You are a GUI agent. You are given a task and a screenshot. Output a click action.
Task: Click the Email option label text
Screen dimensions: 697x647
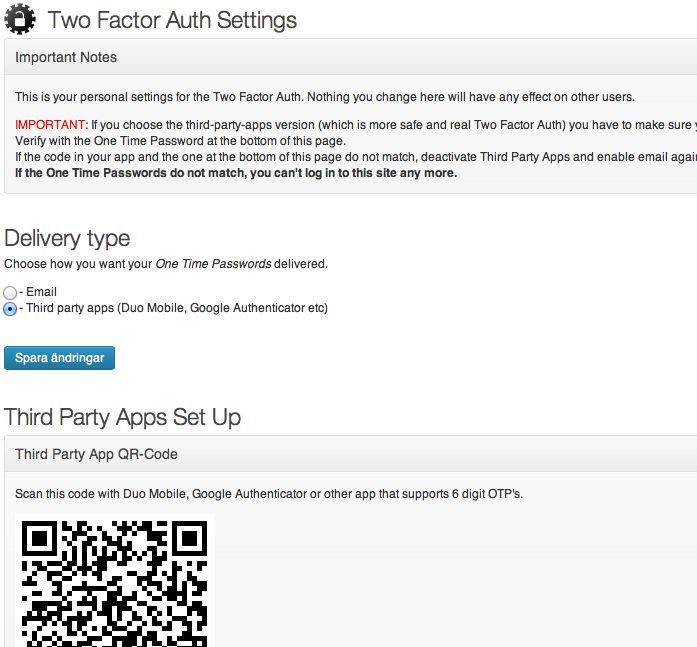41,292
